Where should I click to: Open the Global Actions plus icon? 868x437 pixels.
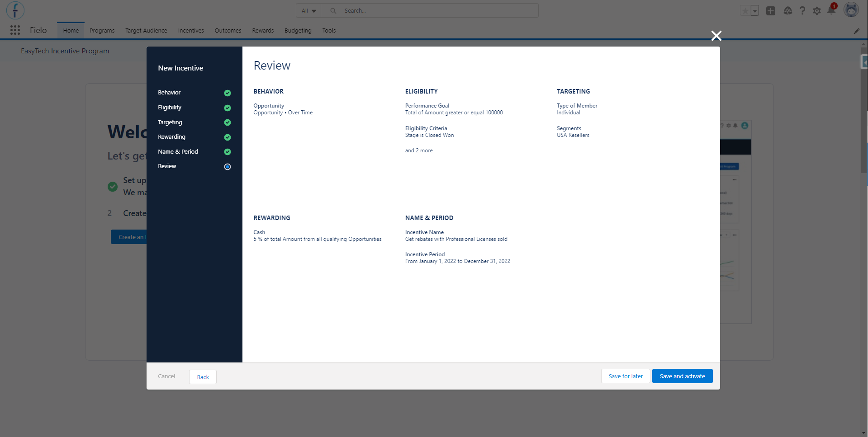(771, 11)
